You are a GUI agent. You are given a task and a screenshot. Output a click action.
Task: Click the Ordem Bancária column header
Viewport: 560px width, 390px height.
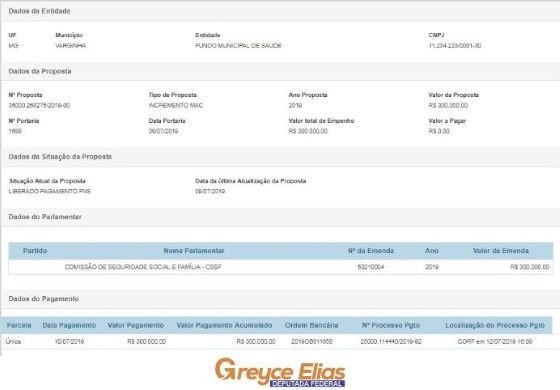tap(311, 325)
